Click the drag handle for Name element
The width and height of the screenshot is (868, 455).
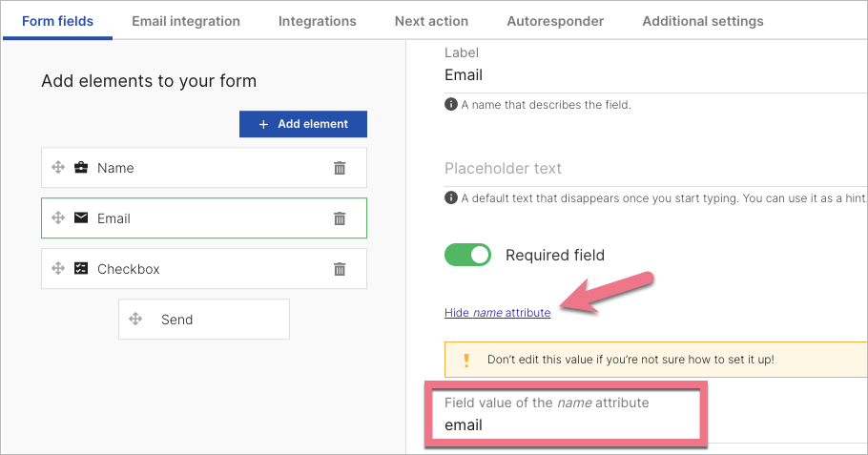tap(57, 168)
